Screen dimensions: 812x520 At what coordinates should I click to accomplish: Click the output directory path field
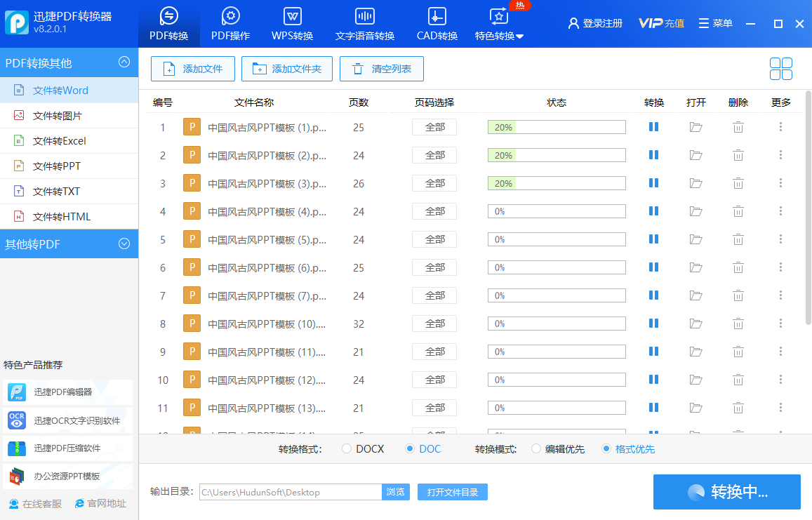pos(291,492)
